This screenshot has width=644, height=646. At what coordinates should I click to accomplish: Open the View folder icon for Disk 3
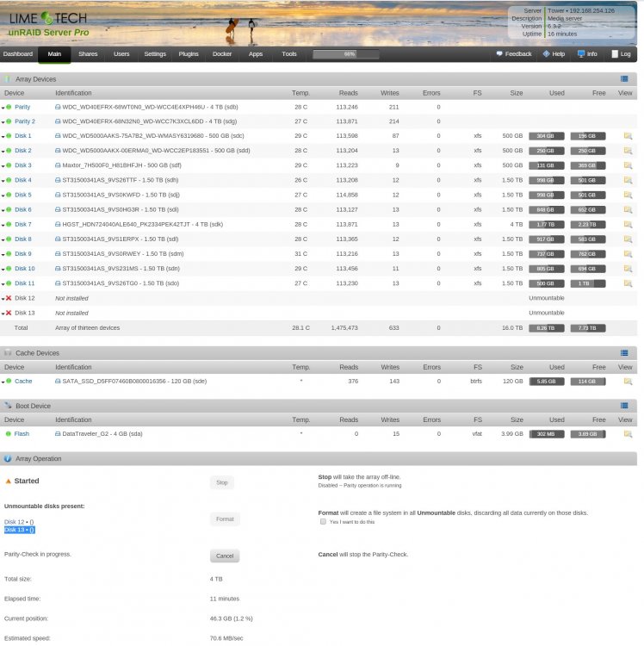tap(628, 165)
